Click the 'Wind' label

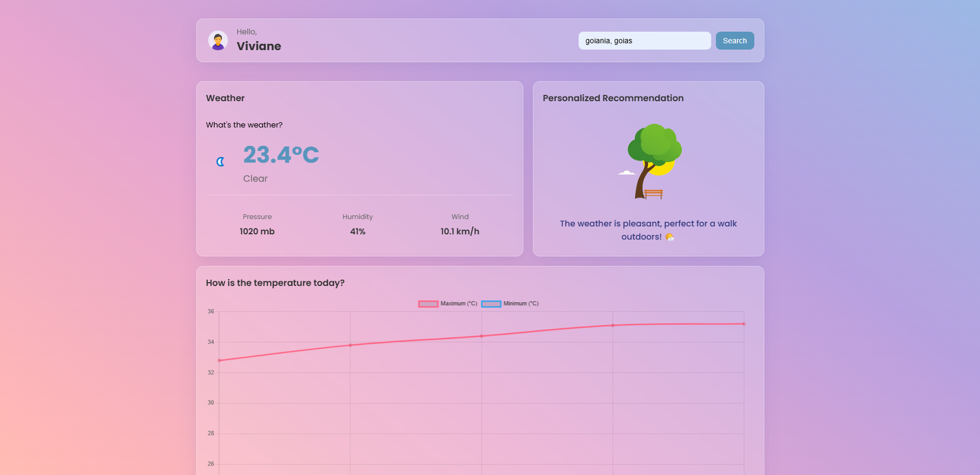(x=460, y=217)
